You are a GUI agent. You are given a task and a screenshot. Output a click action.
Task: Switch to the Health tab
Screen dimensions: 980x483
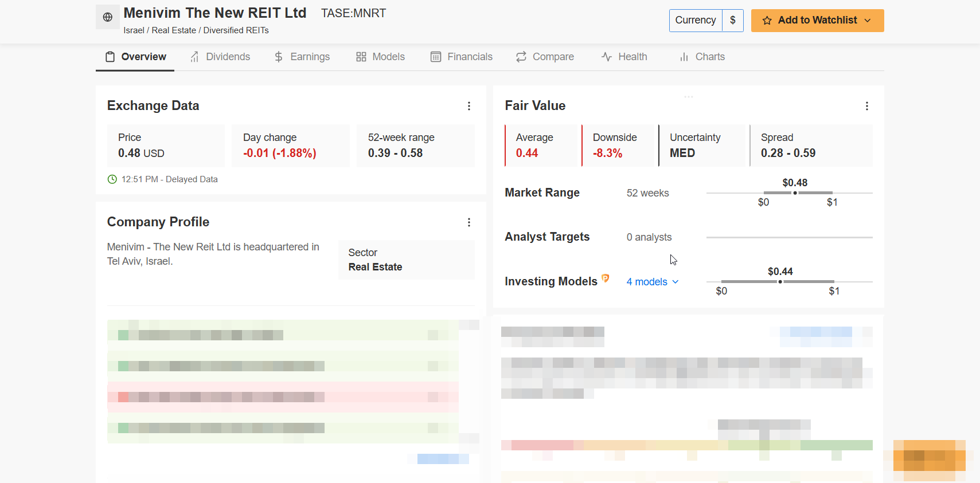coord(624,57)
